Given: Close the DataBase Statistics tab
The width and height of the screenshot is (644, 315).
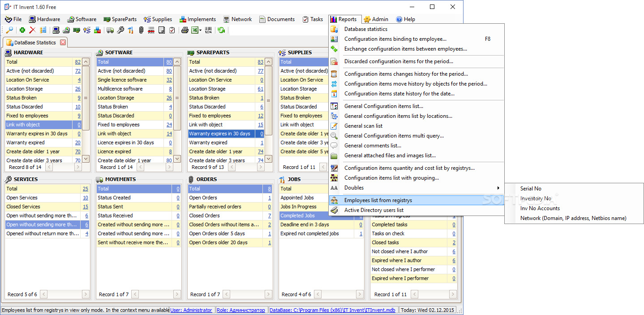Looking at the screenshot, I should click(63, 43).
